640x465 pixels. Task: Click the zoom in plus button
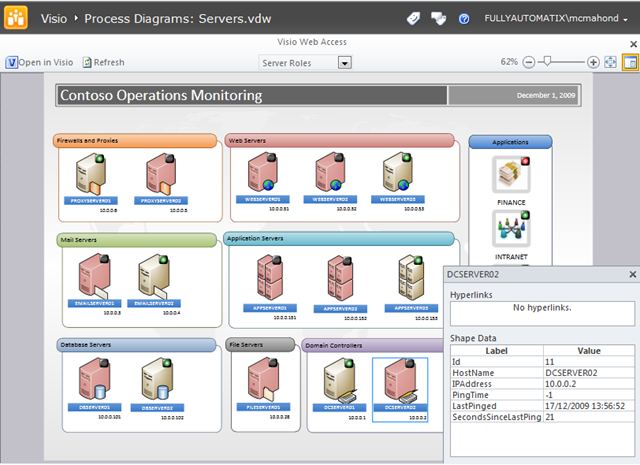click(x=593, y=62)
